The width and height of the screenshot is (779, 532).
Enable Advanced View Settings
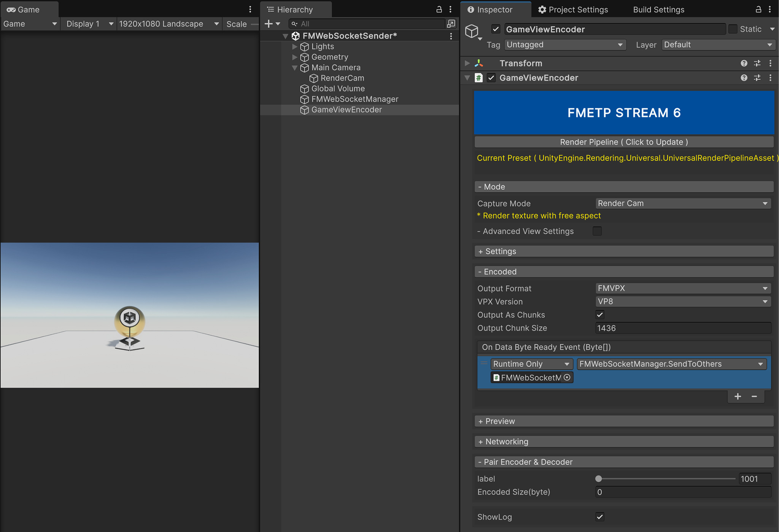click(x=597, y=231)
